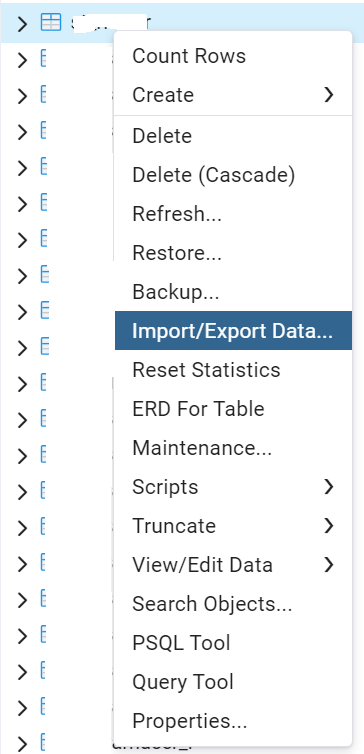Open the Backup… dialog
364x754 pixels.
[233, 291]
